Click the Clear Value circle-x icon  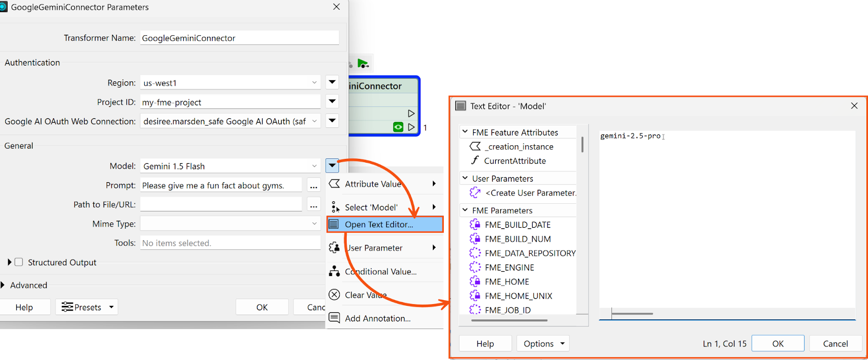pos(335,295)
